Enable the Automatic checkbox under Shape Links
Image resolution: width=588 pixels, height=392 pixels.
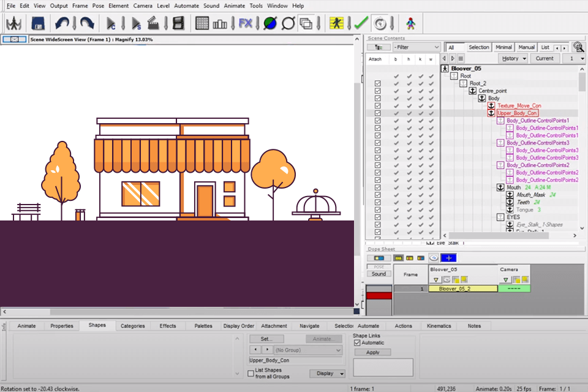click(358, 344)
